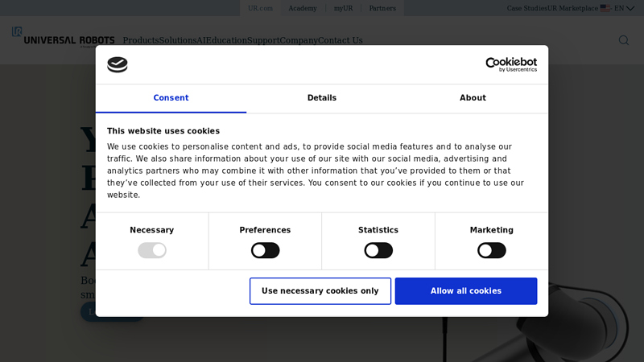Click the Statistics label text
The height and width of the screenshot is (362, 644).
(378, 230)
